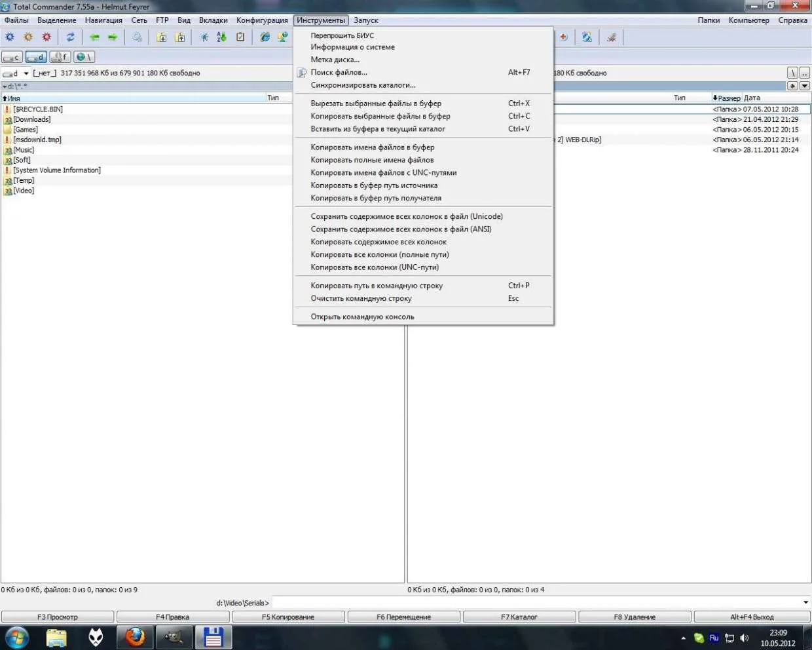The image size is (812, 650).
Task: Click the pen tool toolbar icon
Action: [x=612, y=37]
